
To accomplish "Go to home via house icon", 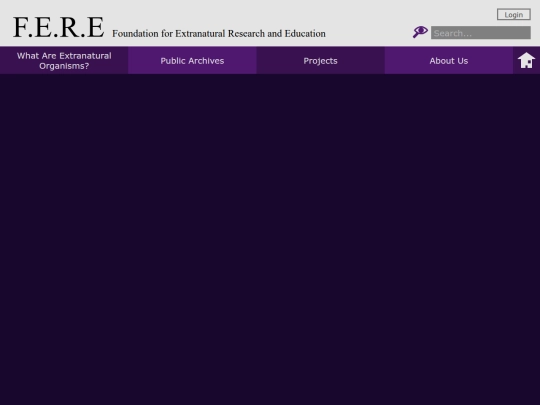I will pos(526,60).
